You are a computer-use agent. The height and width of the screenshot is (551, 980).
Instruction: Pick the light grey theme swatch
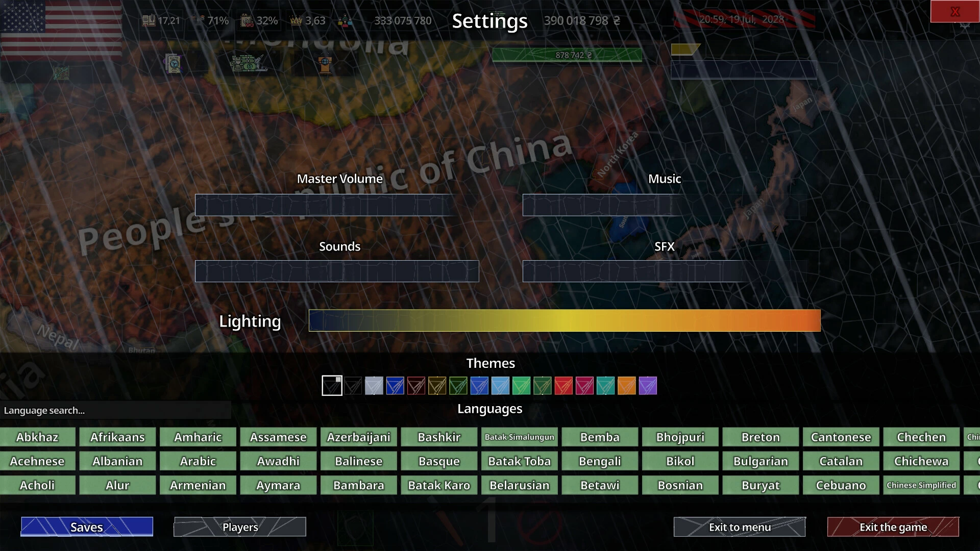374,386
